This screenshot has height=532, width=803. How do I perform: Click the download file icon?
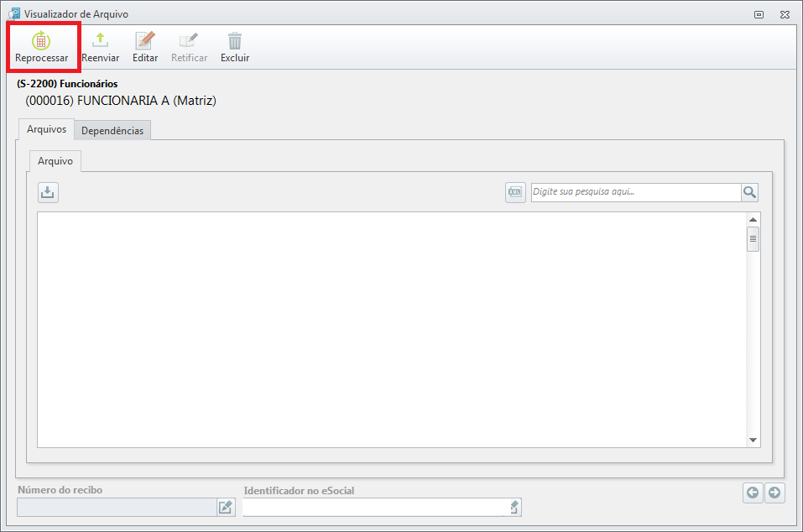point(48,192)
